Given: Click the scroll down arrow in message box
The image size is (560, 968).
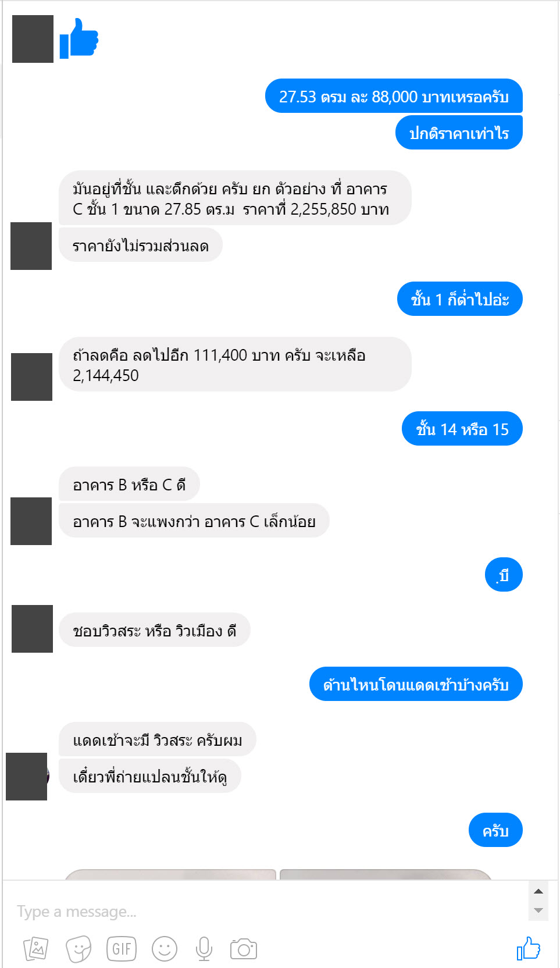Looking at the screenshot, I should pos(538,910).
